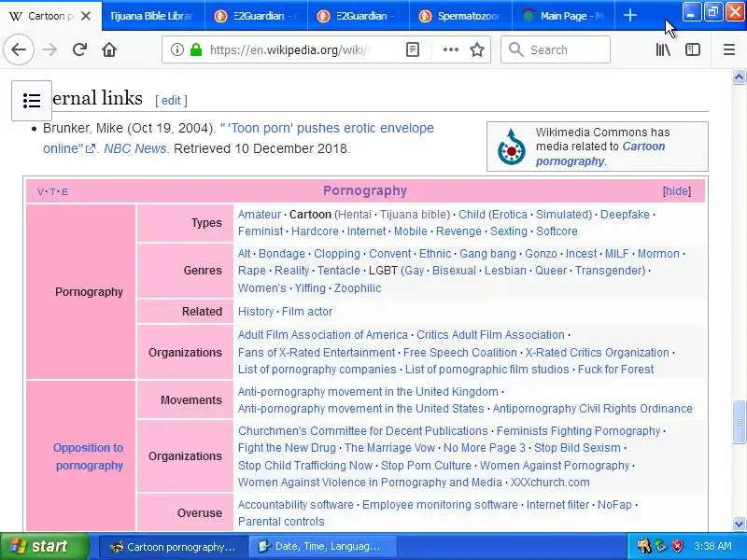747x560 pixels.
Task: Open the Firefox home page
Action: tap(109, 49)
